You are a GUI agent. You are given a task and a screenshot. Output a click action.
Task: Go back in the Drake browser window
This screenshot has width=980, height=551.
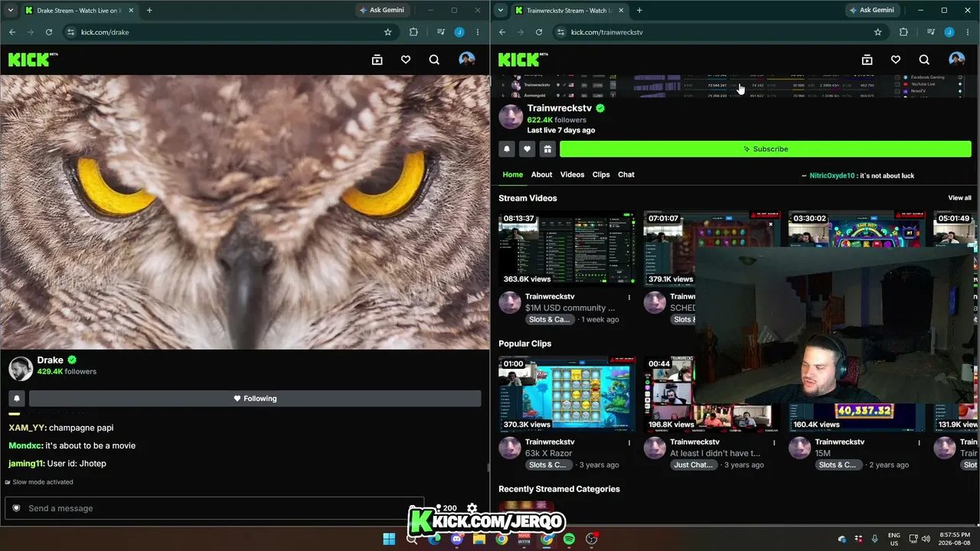point(12,32)
